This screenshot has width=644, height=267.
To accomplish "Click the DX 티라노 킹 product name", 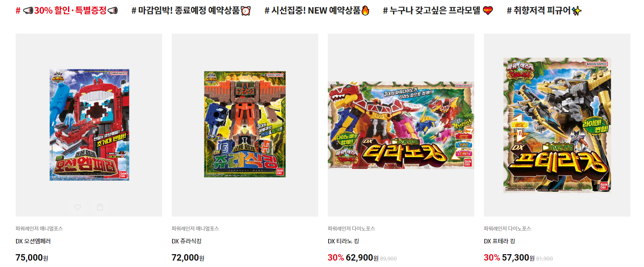I will (x=343, y=241).
